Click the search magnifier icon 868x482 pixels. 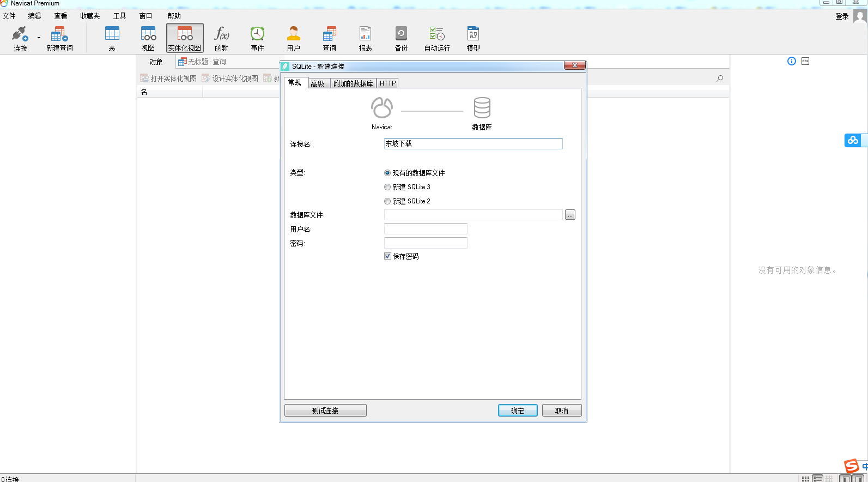tap(720, 79)
